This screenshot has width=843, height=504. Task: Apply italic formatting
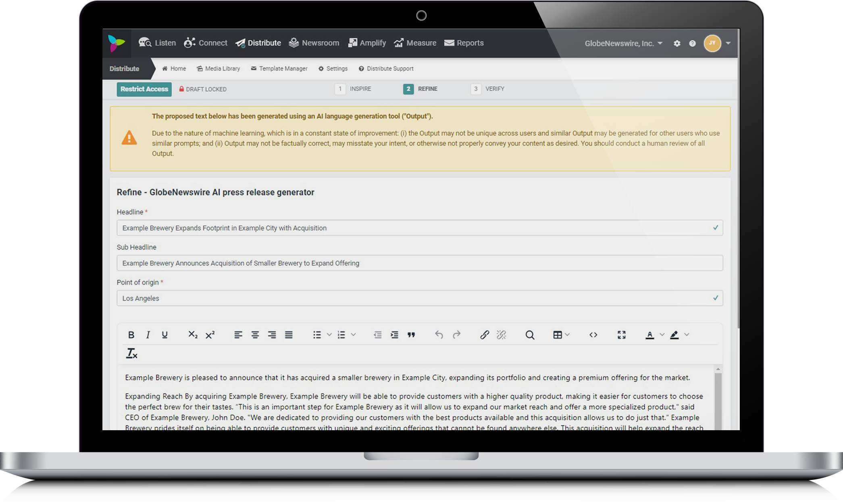point(148,335)
